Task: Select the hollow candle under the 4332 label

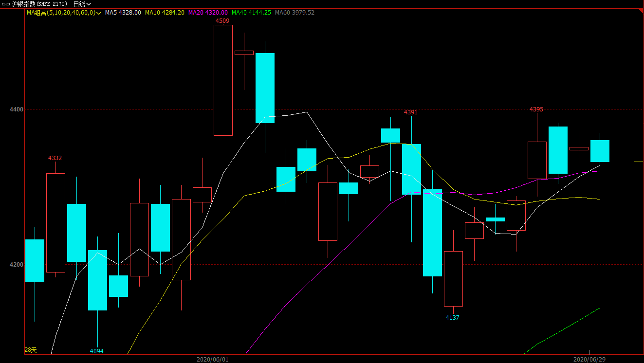Action: click(55, 223)
